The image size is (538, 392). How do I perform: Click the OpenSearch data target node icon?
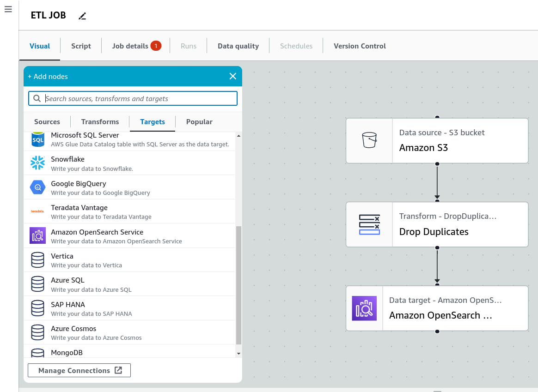point(364,308)
